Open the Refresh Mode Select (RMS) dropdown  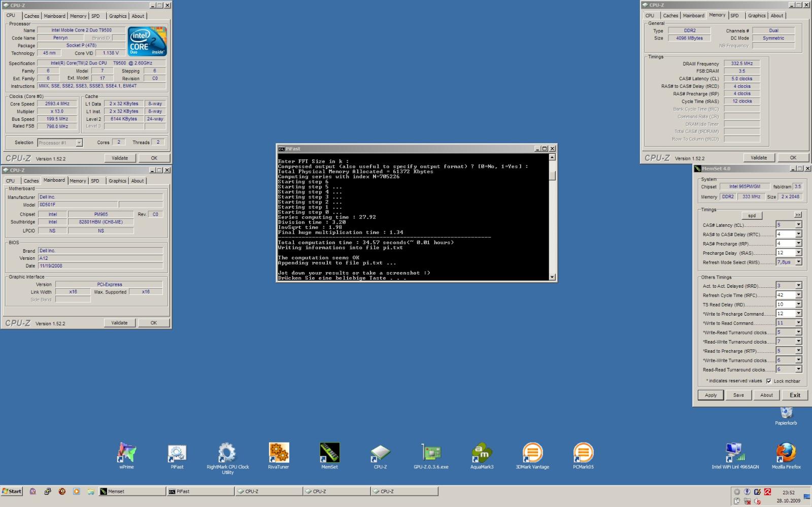click(798, 262)
